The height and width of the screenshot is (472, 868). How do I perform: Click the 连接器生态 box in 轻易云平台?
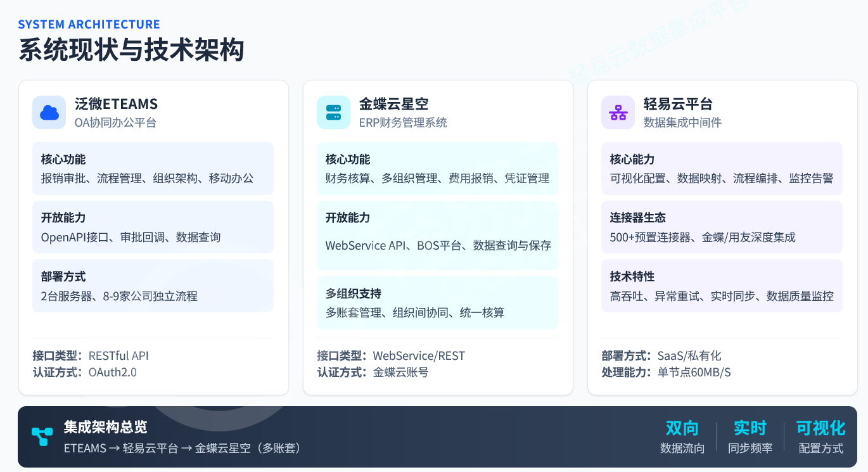point(722,227)
